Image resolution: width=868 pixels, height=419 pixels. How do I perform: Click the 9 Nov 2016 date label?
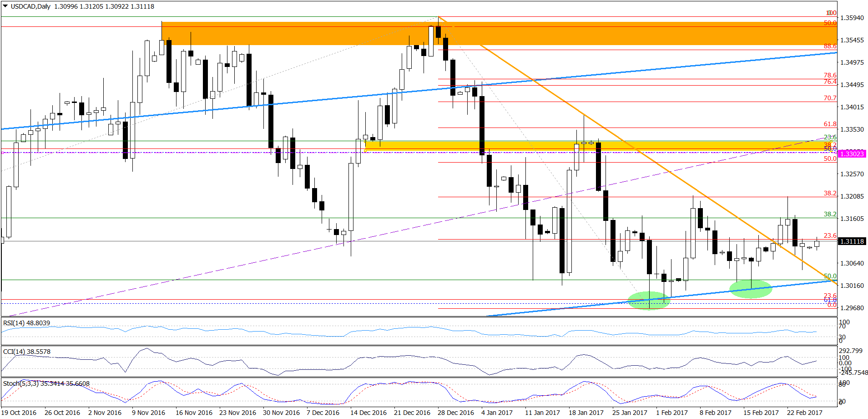click(148, 413)
